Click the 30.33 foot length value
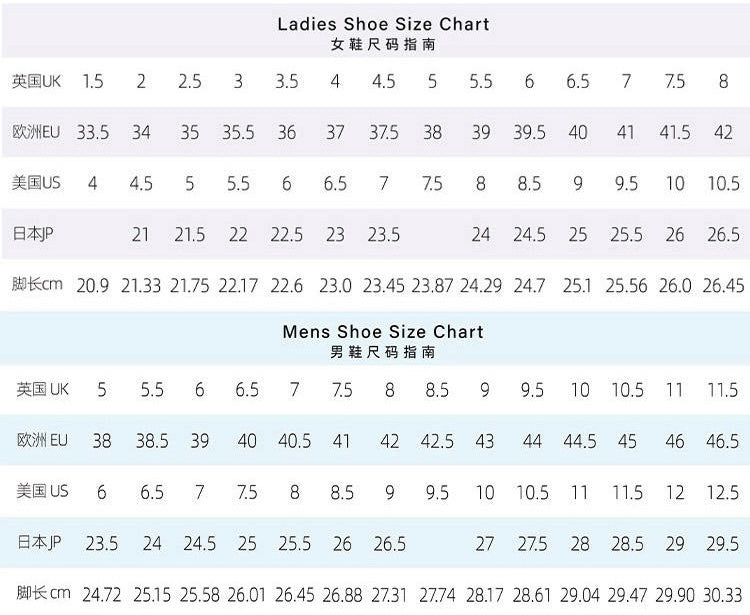 [722, 595]
